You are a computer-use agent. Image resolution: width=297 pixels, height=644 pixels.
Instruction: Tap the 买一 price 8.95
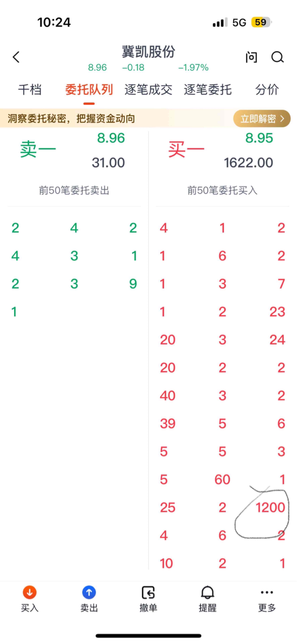[x=259, y=138]
